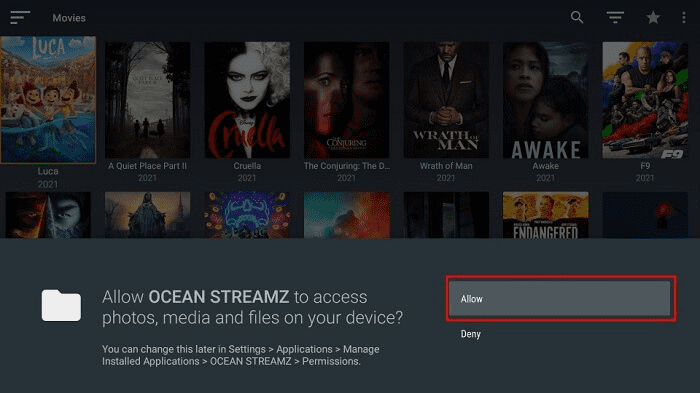This screenshot has width=700, height=393.
Task: Select the Awake movie poster
Action: coord(546,100)
